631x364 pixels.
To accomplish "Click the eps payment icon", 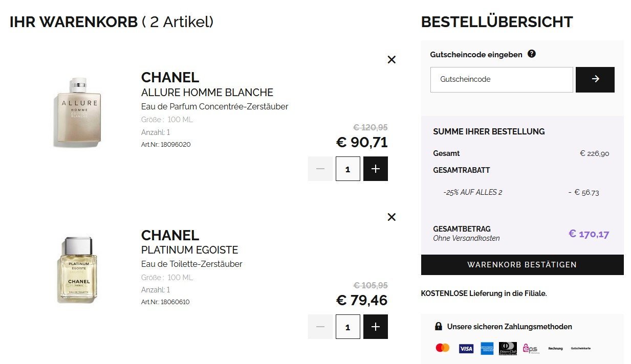I will tap(530, 349).
